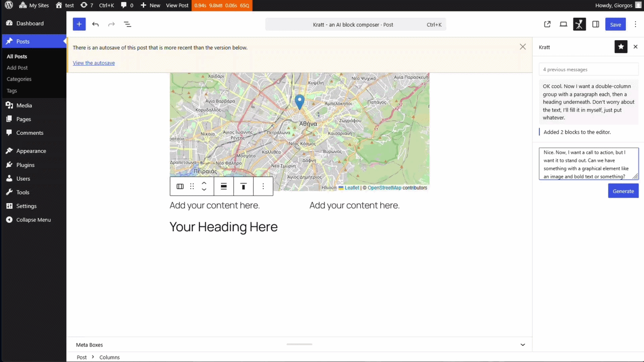Image resolution: width=644 pixels, height=362 pixels.
Task: Click the View Post external link icon
Action: point(547,24)
